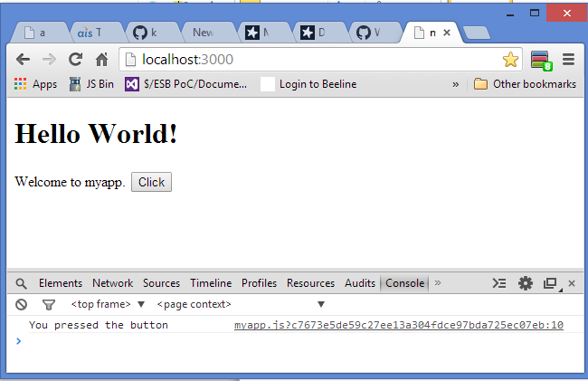Go to the home page icon
This screenshot has height=381, width=588.
click(102, 60)
